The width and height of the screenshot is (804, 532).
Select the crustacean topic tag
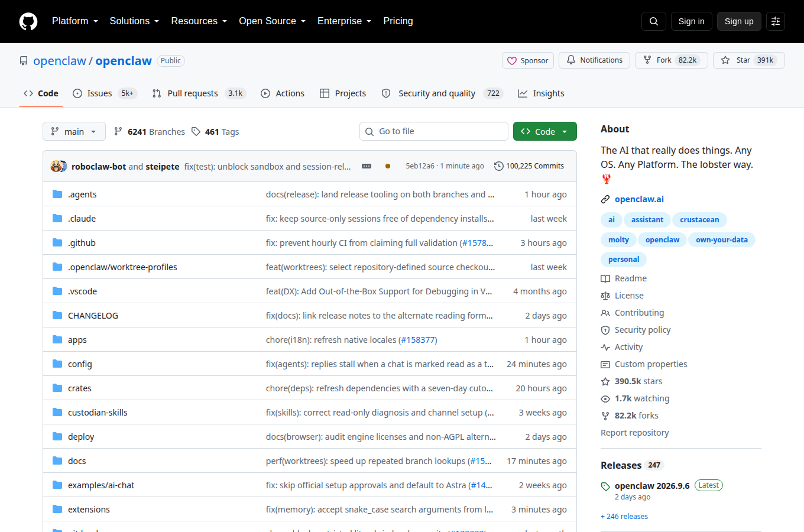pyautogui.click(x=699, y=220)
